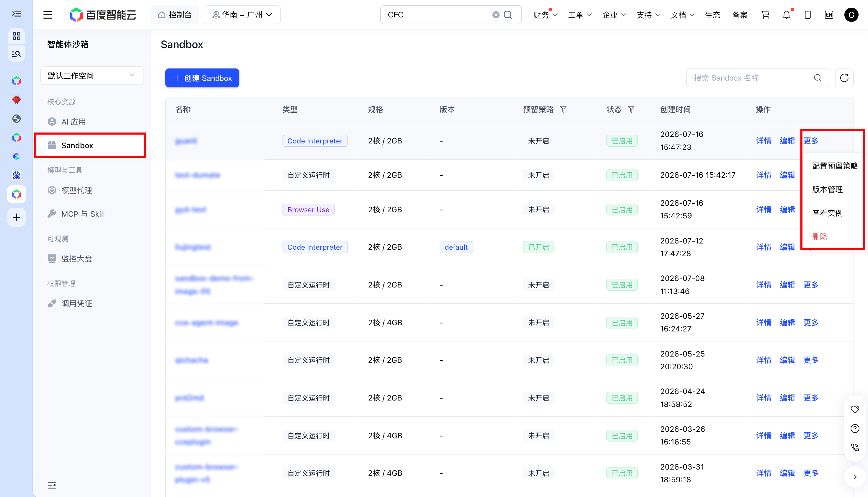Click the 创建时间 column header
The height and width of the screenshot is (497, 868).
point(675,109)
